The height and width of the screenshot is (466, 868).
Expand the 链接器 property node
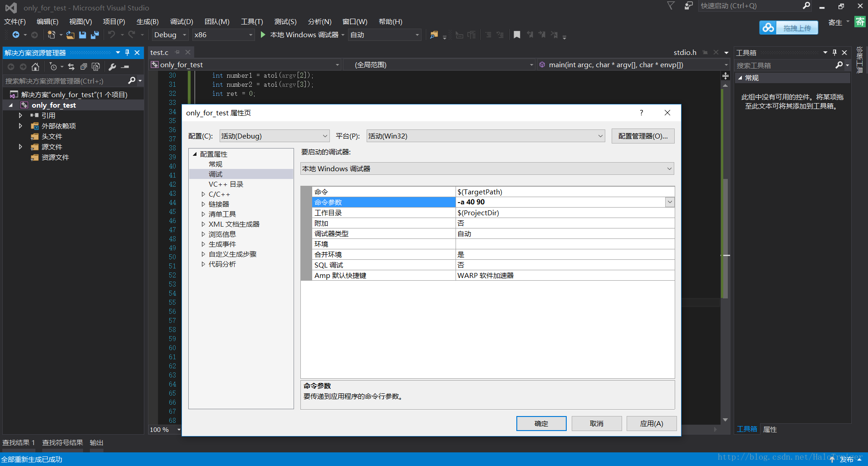point(203,204)
